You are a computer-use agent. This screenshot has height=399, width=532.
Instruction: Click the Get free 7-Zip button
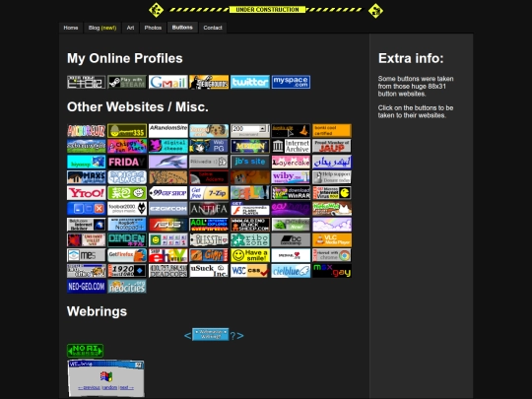(x=209, y=193)
